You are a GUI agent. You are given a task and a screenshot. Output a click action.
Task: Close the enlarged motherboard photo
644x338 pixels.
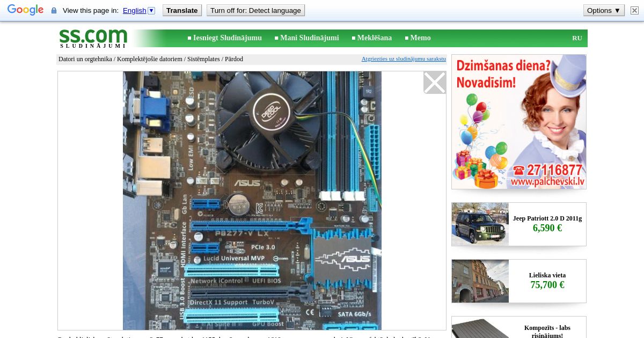tap(435, 83)
